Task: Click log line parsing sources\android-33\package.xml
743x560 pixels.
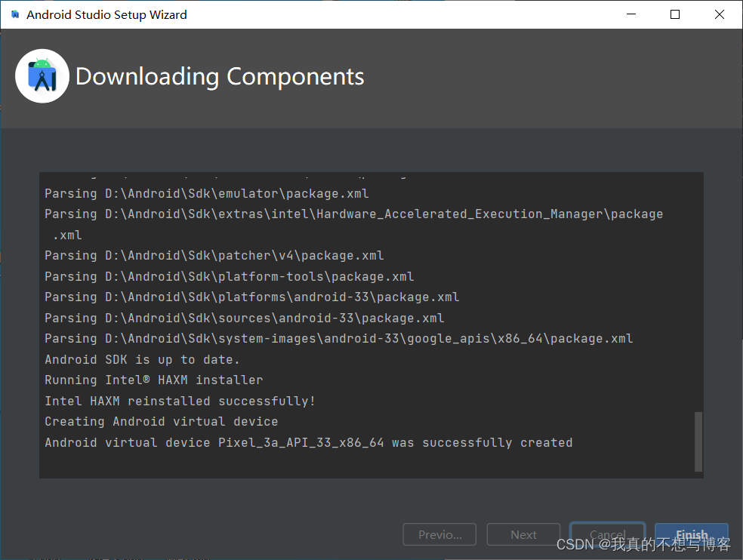Action: click(245, 318)
